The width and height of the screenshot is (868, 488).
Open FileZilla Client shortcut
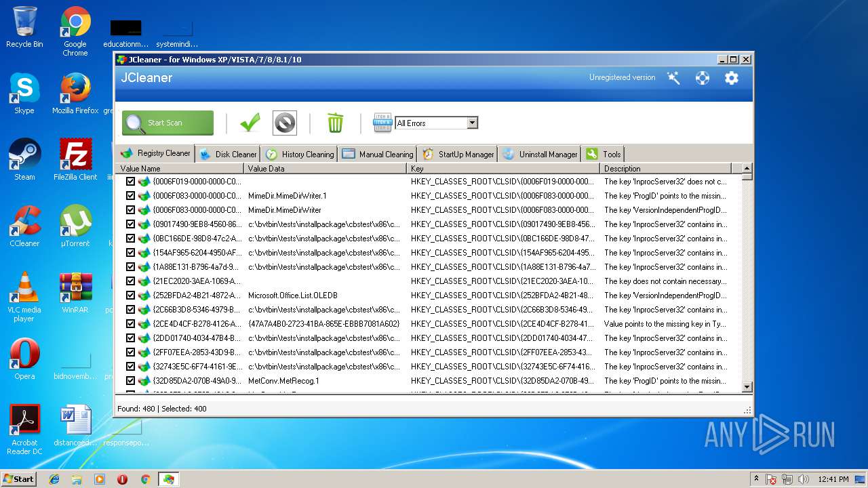[x=75, y=160]
